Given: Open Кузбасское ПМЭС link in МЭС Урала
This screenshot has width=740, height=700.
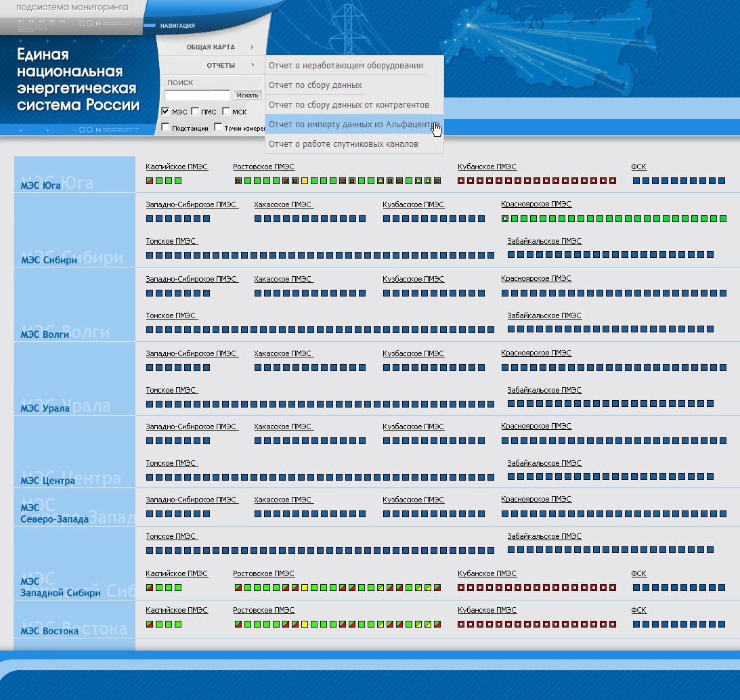Looking at the screenshot, I should [414, 353].
